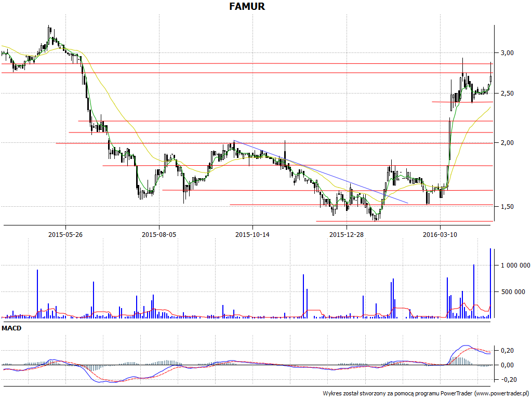Click the blue descending trend line
The width and height of the screenshot is (532, 399).
point(321,171)
